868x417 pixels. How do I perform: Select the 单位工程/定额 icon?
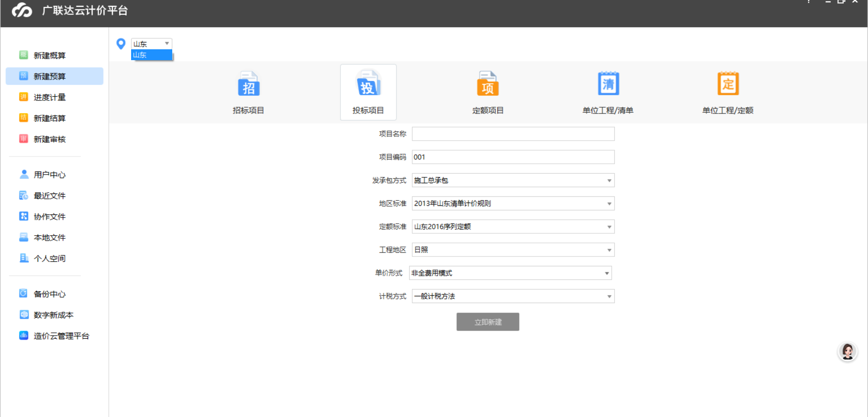tap(728, 84)
